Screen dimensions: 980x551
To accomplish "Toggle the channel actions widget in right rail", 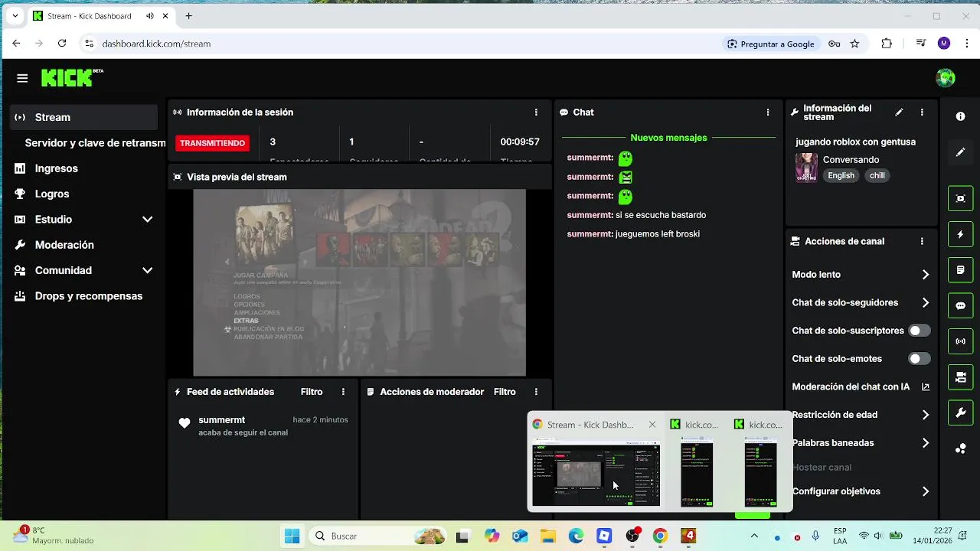I will point(960,377).
